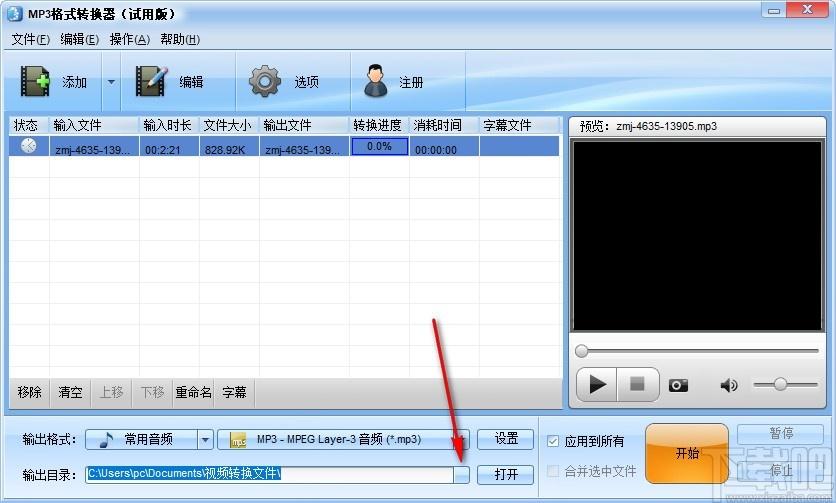Toggle the 应用到所有 checkbox

pos(553,441)
